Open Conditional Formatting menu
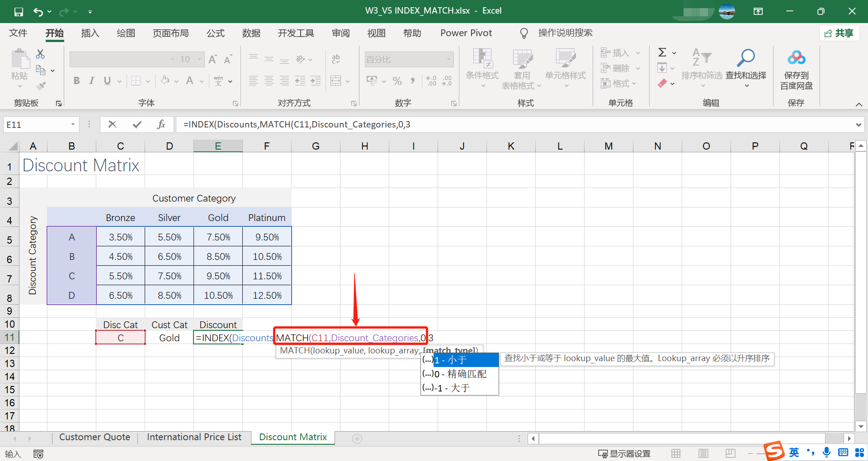Screen dimensions: 868x461 [482, 69]
